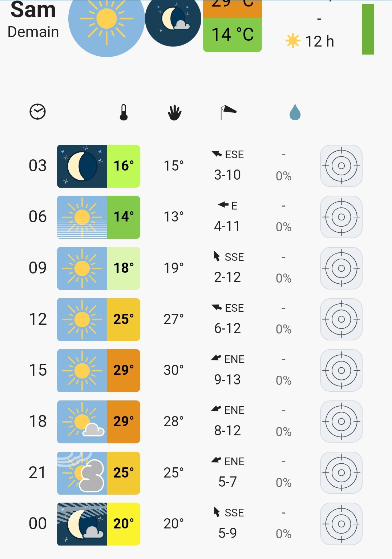The image size is (392, 559).
Task: Tap the ENE 9-13 wind entry
Action: (x=227, y=370)
